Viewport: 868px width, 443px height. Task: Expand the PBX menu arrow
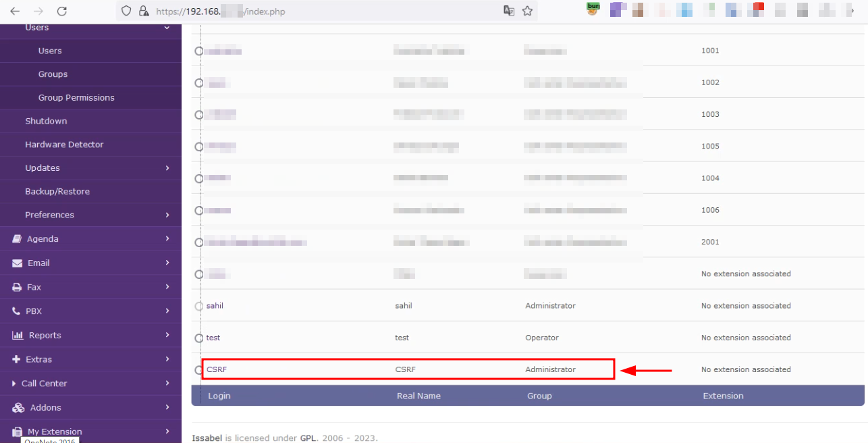click(167, 311)
